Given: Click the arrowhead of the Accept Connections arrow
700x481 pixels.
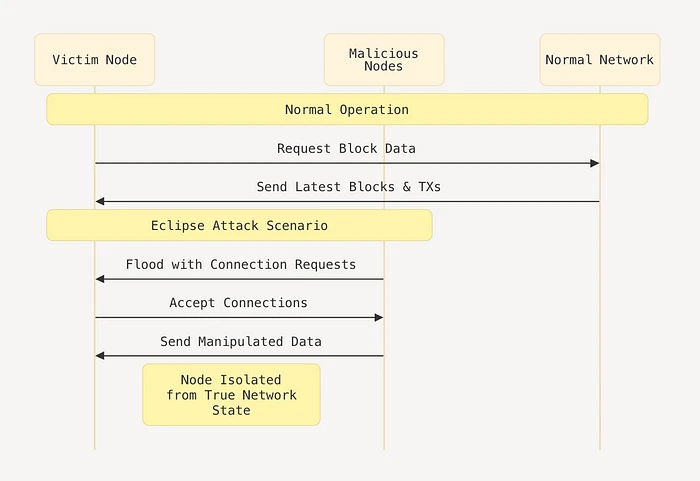Looking at the screenshot, I should point(379,318).
